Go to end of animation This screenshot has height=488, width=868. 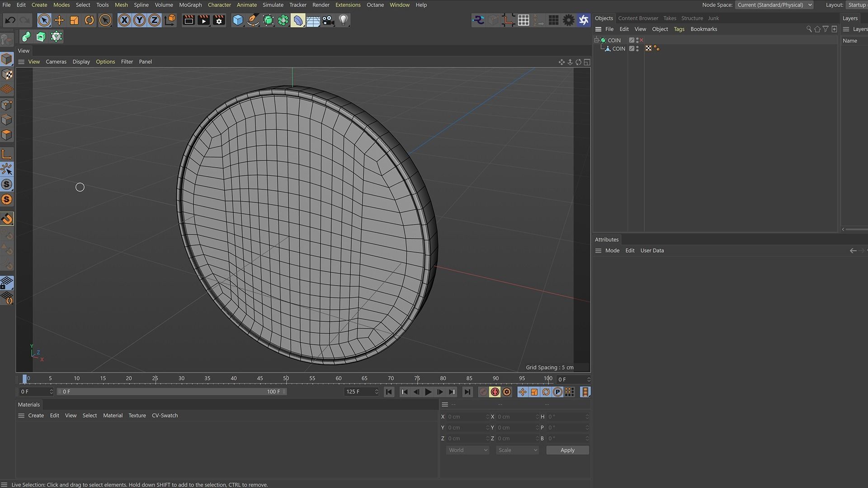pyautogui.click(x=467, y=392)
